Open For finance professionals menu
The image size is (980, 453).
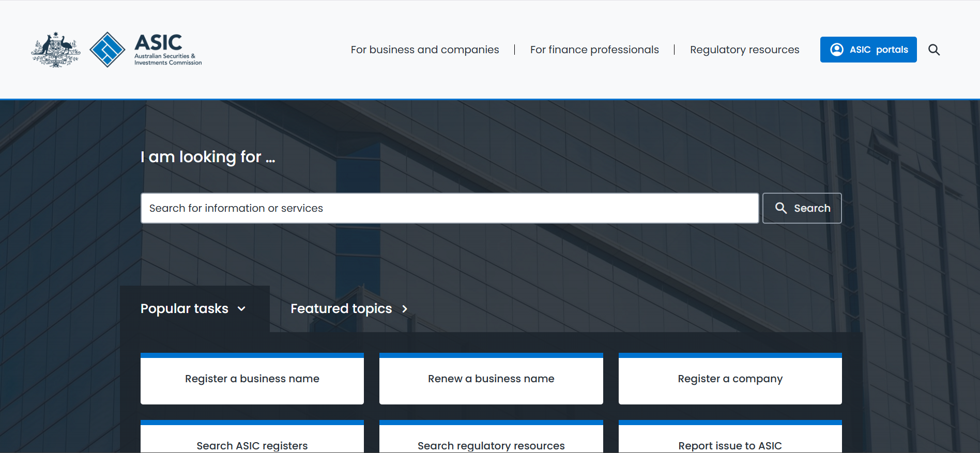point(594,50)
